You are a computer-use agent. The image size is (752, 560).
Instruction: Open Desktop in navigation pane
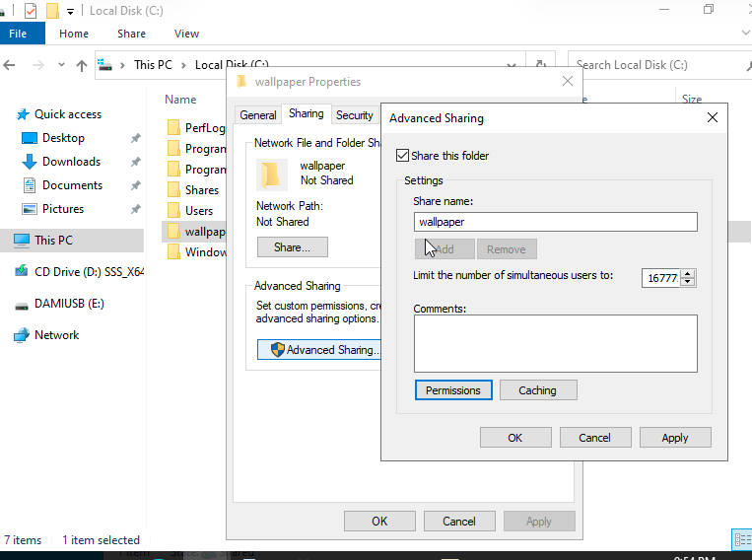click(x=63, y=138)
